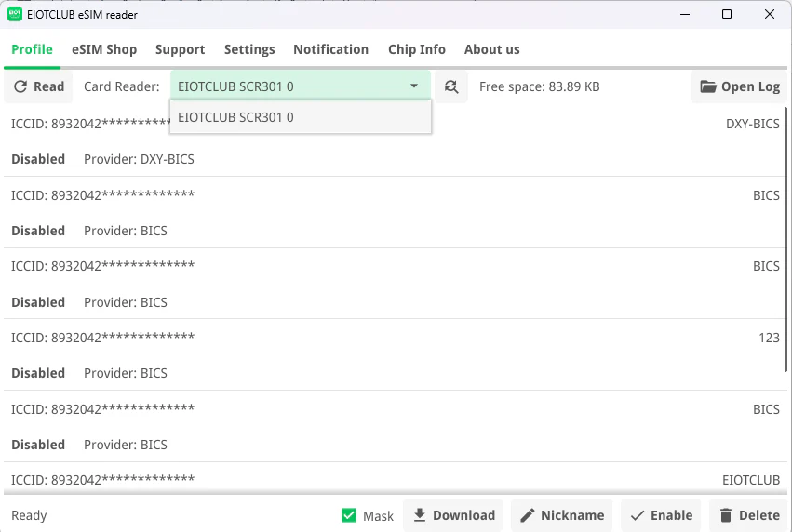Open the Card Reader dropdown arrow
This screenshot has height=532, width=792.
point(413,86)
